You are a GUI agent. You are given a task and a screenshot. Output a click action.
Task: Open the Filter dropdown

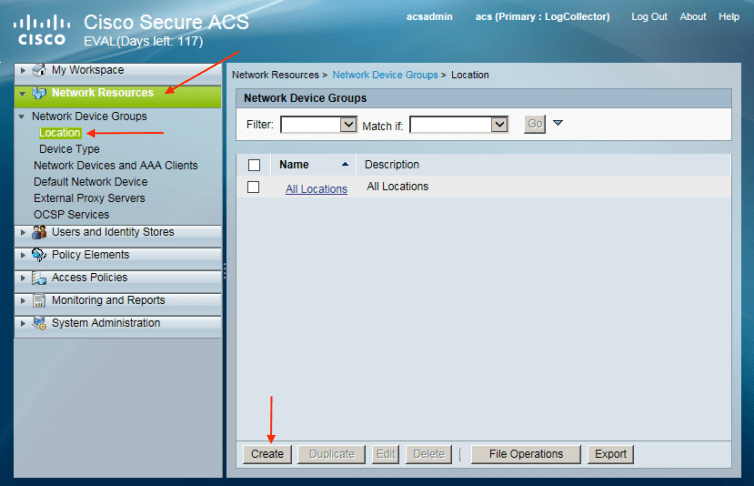[348, 125]
